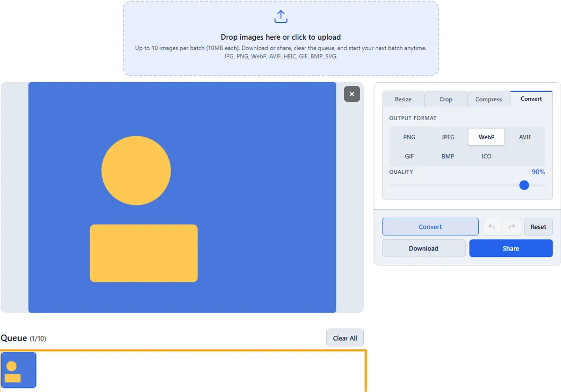The width and height of the screenshot is (561, 392).
Task: Click the upload arrow icon
Action: pos(280,17)
